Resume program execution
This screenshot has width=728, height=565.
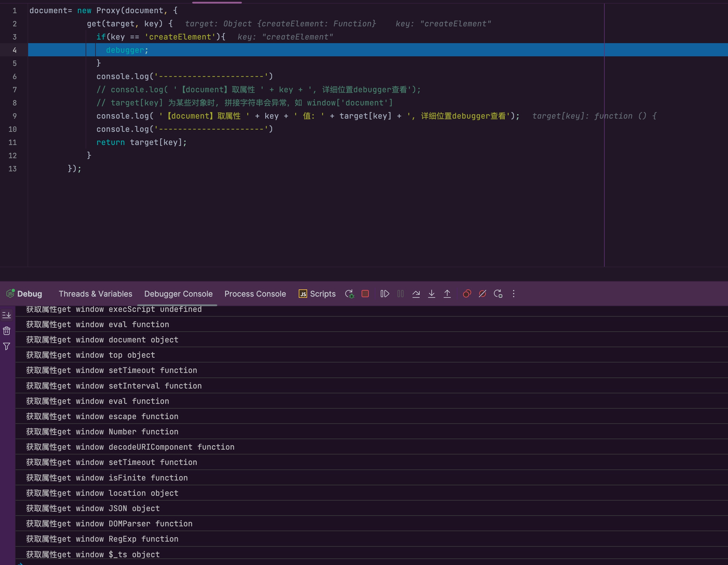click(x=385, y=294)
